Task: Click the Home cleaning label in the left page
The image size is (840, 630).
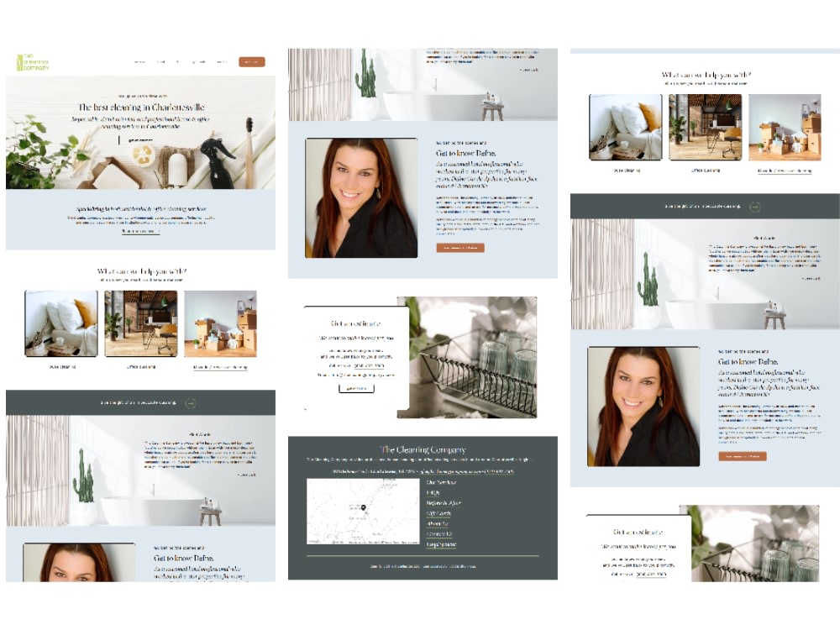Action: pyautogui.click(x=62, y=367)
